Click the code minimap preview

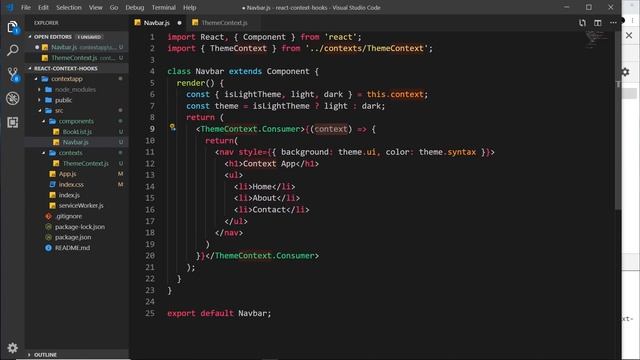tap(597, 40)
